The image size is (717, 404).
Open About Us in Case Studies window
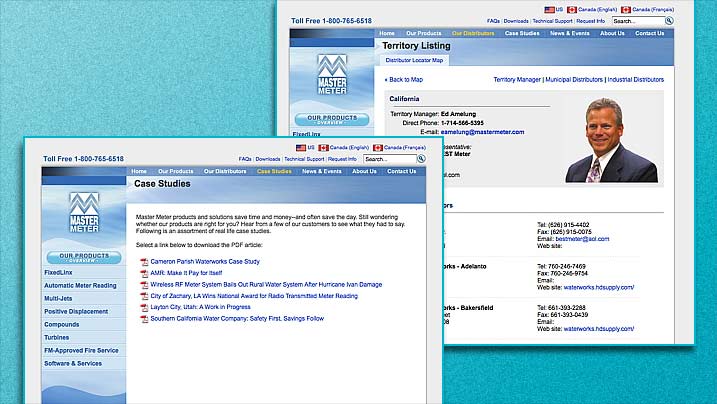coord(364,171)
